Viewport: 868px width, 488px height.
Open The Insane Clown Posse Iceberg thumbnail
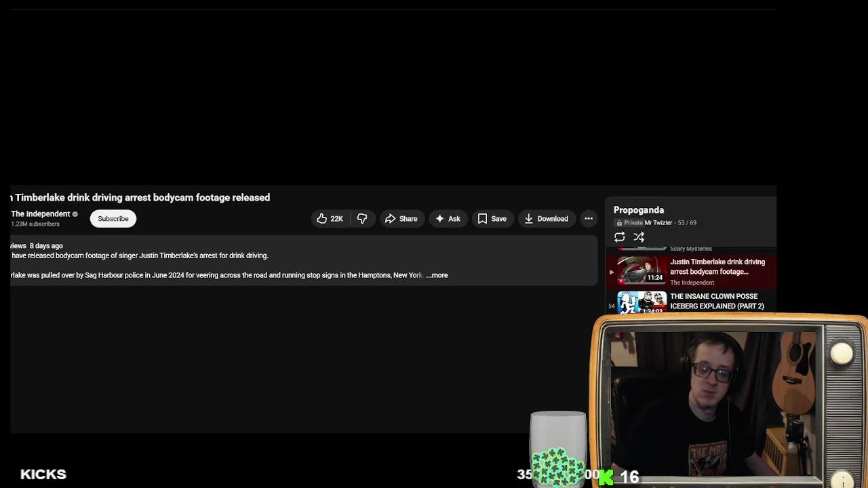click(x=642, y=302)
